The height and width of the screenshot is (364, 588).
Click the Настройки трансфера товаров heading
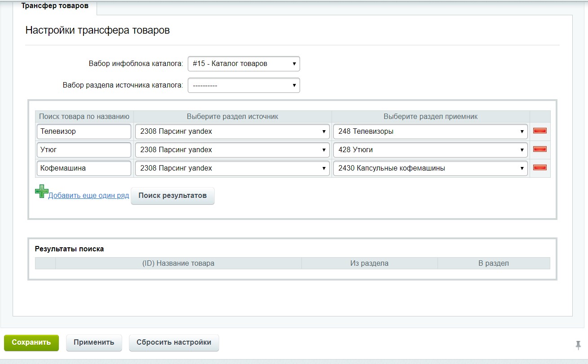(97, 31)
